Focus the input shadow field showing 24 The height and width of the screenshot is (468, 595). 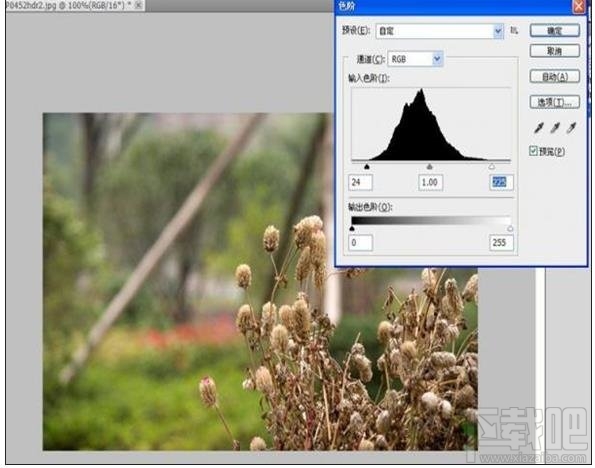360,182
